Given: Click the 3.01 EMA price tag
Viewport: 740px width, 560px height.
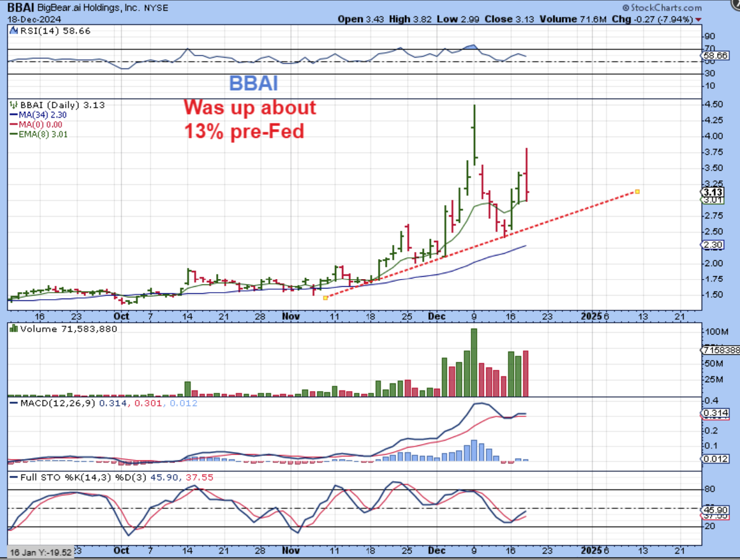Looking at the screenshot, I should coord(714,200).
